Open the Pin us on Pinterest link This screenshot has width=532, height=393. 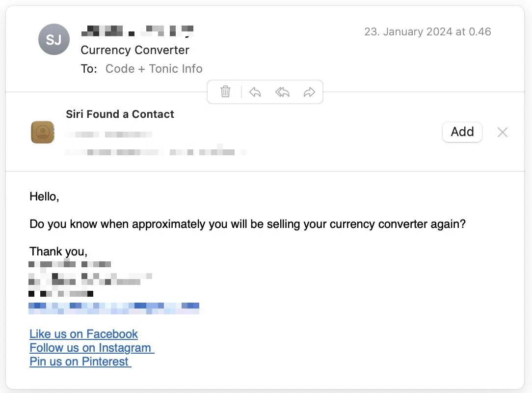(x=80, y=362)
